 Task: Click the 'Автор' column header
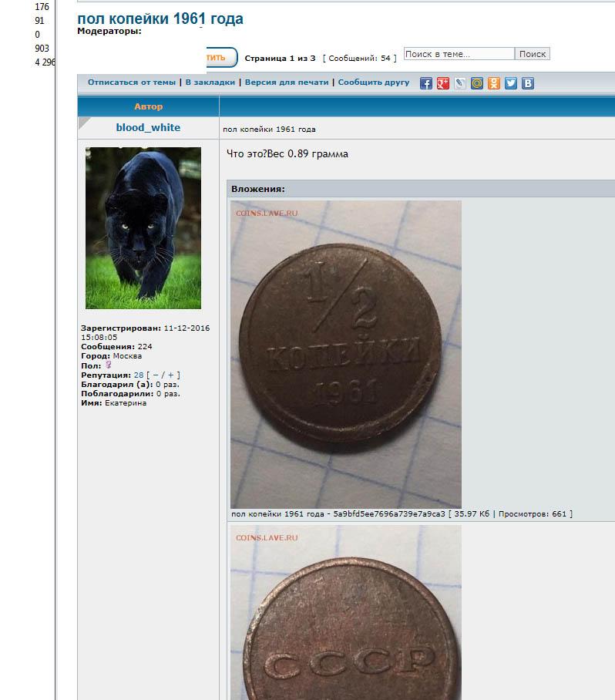tap(149, 106)
